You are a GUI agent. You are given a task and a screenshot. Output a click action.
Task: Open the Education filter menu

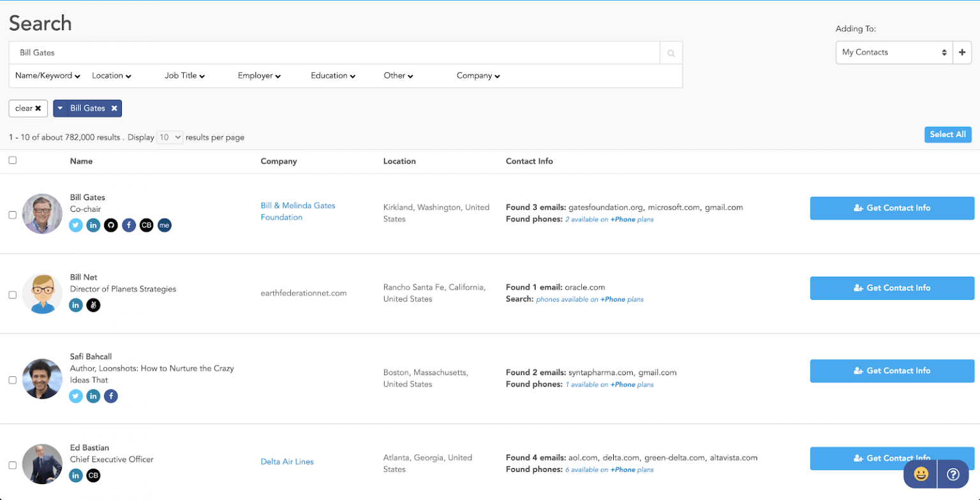point(332,75)
